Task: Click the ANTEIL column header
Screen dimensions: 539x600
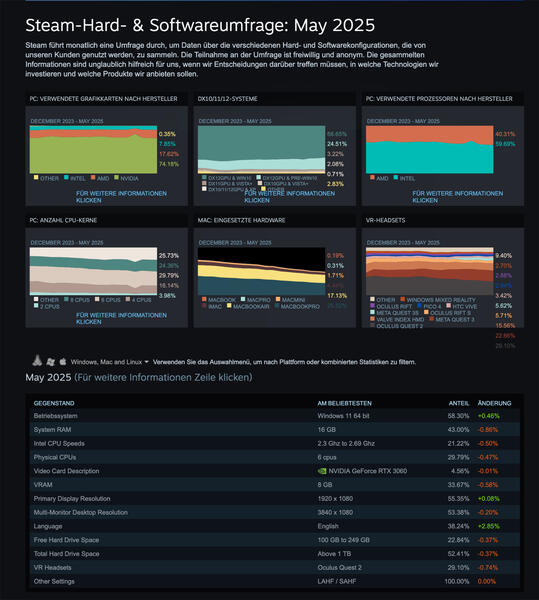Action: 459,403
